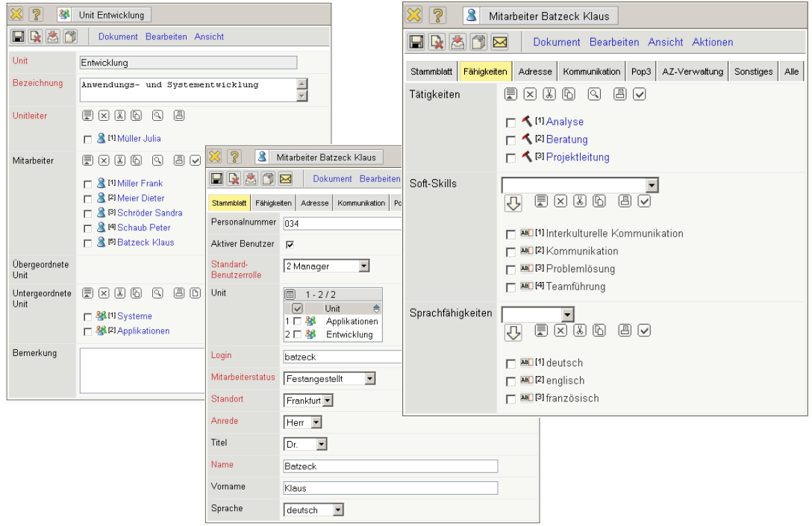The height and width of the screenshot is (526, 812).
Task: Click the save icon in Unit Entwicklung toolbar
Action: 19,37
